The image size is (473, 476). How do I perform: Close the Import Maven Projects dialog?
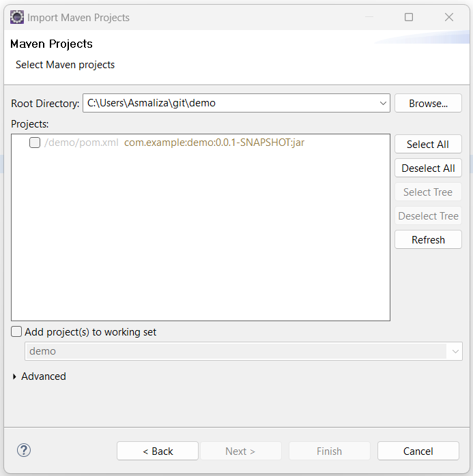coord(449,17)
